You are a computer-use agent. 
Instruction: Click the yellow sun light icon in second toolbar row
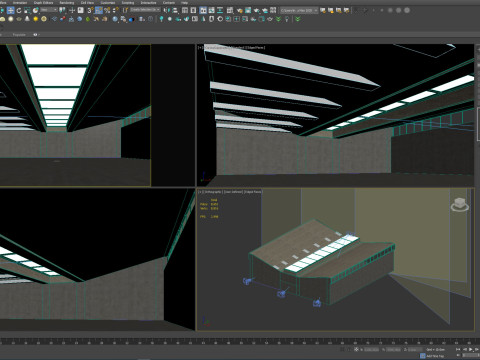click(36, 19)
